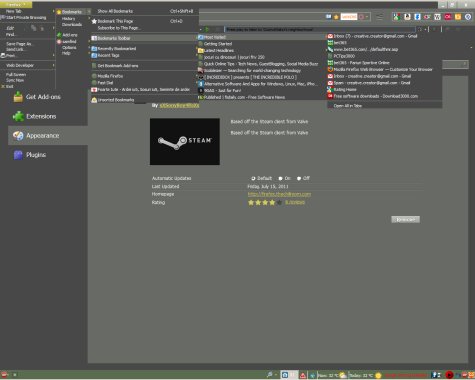Select the Off automatic updates radio

[x=299, y=178]
